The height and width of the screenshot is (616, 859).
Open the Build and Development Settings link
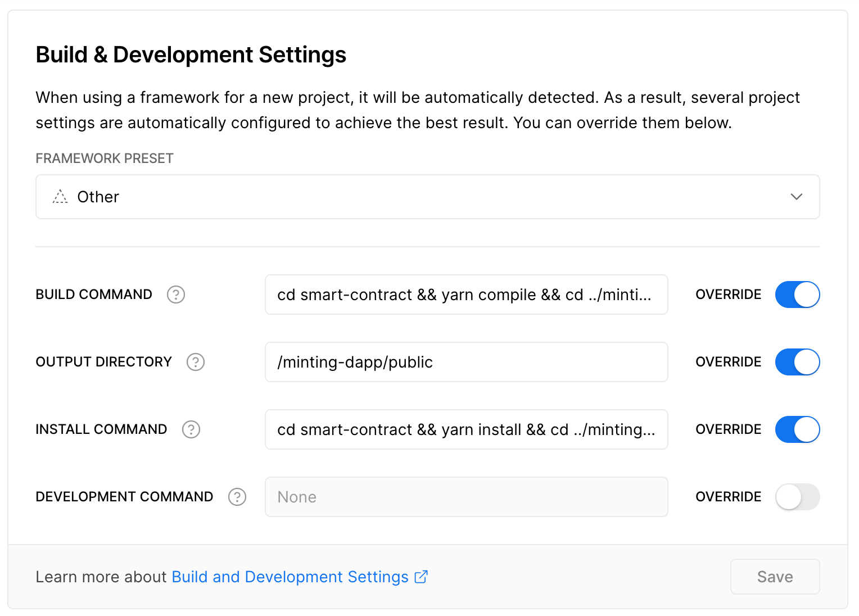290,577
